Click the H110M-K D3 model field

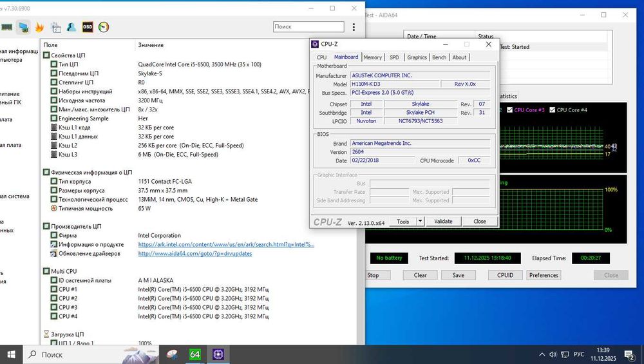pyautogui.click(x=394, y=84)
